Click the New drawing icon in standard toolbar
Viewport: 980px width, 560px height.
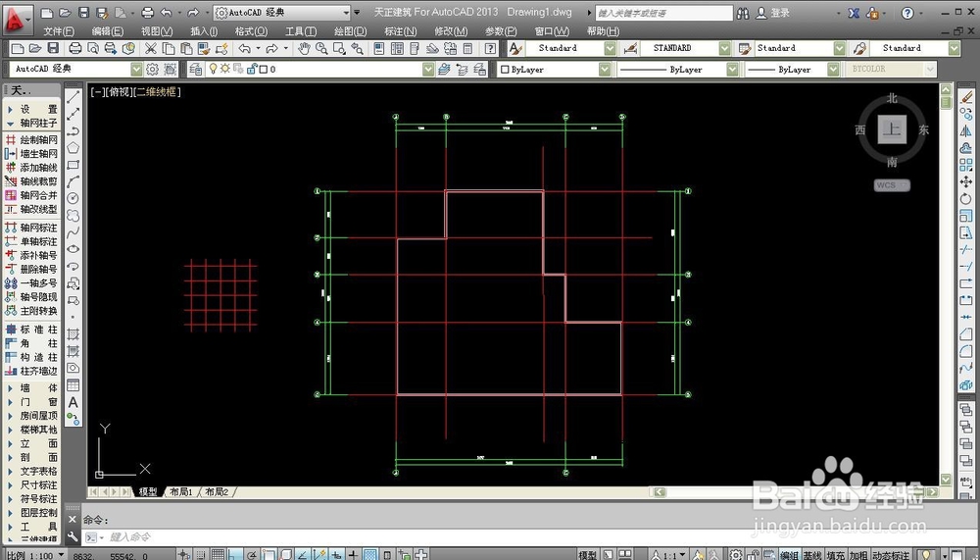(x=18, y=48)
